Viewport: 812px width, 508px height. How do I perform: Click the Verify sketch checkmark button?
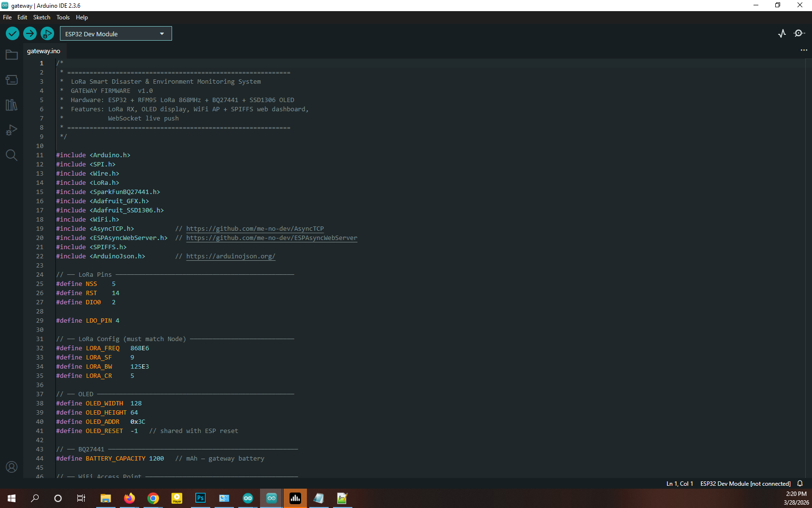pyautogui.click(x=13, y=33)
